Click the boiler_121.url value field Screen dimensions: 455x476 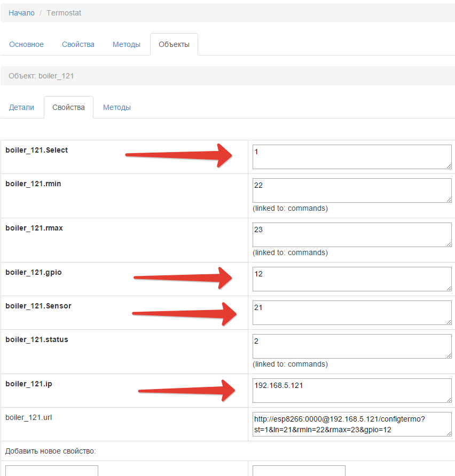pos(352,424)
